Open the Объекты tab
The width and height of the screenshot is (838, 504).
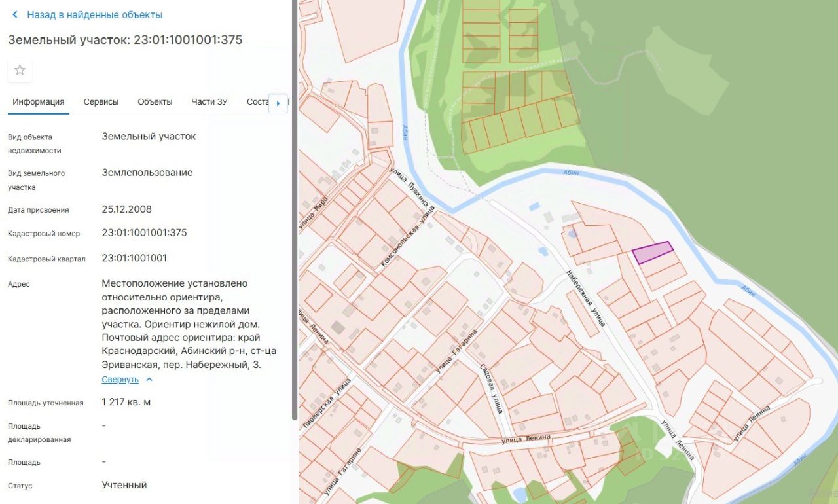(155, 102)
